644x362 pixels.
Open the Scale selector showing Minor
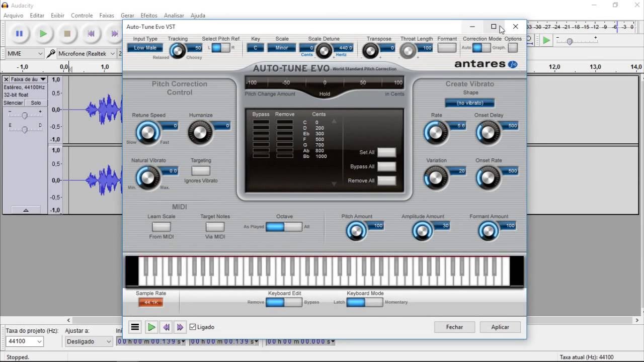point(282,48)
